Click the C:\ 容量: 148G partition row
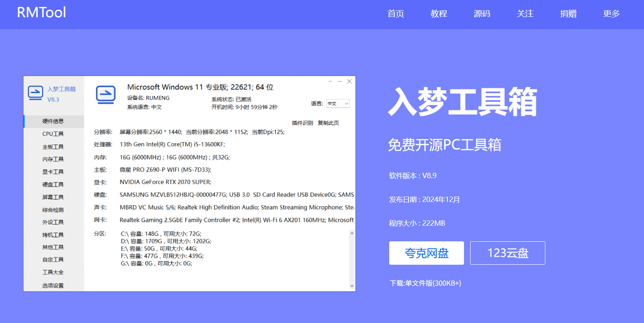Screen dimensions: 644x323 point(161,234)
